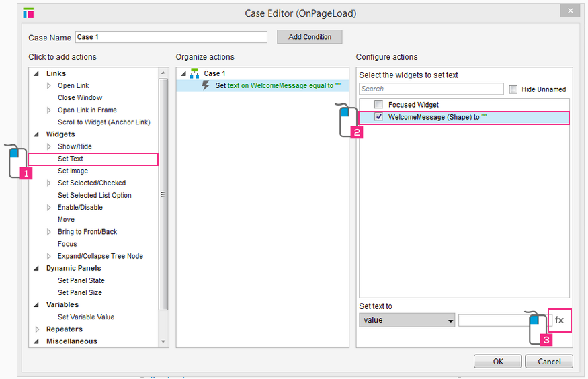588x379 pixels.
Task: Click the Case Name text field
Action: click(x=171, y=37)
